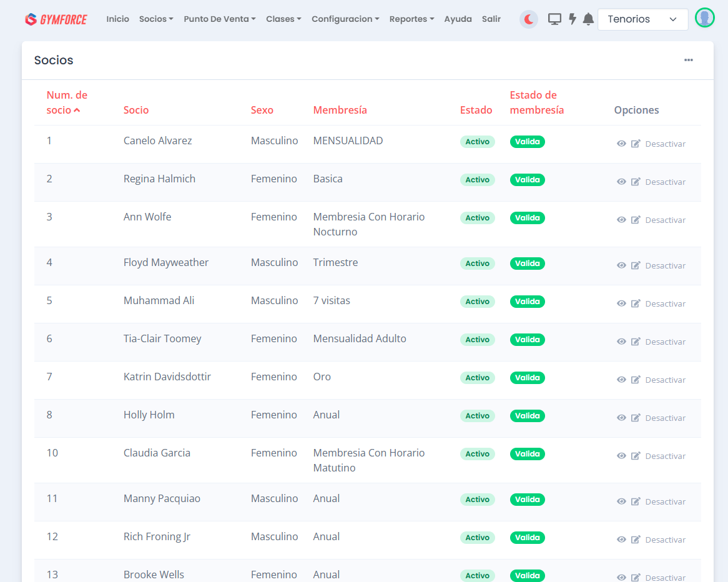Edit Canelo Alvarez using the pencil icon
728x582 pixels.
636,144
